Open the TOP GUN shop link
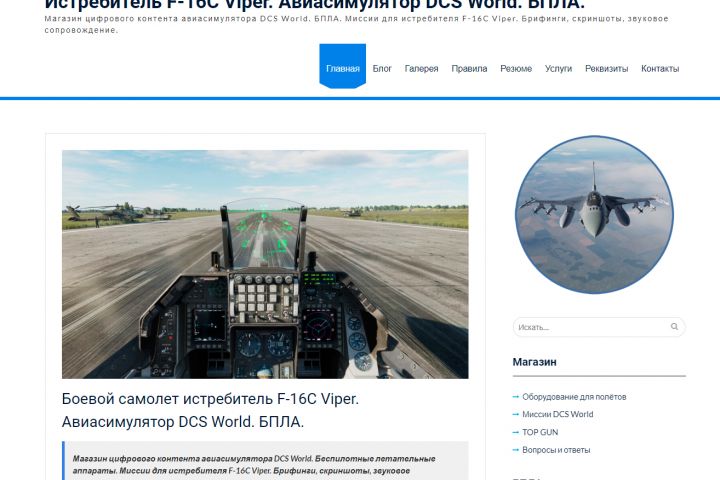720x480 pixels. click(x=540, y=432)
